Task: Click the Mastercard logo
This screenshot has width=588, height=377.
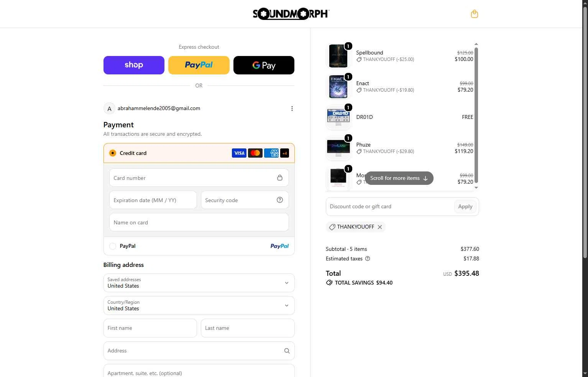Action: [255, 153]
